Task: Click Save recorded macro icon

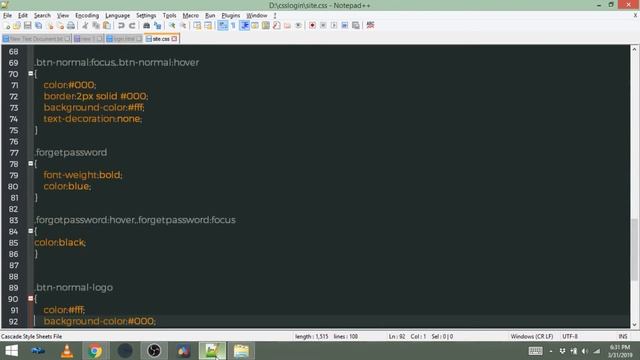Action: [356, 26]
